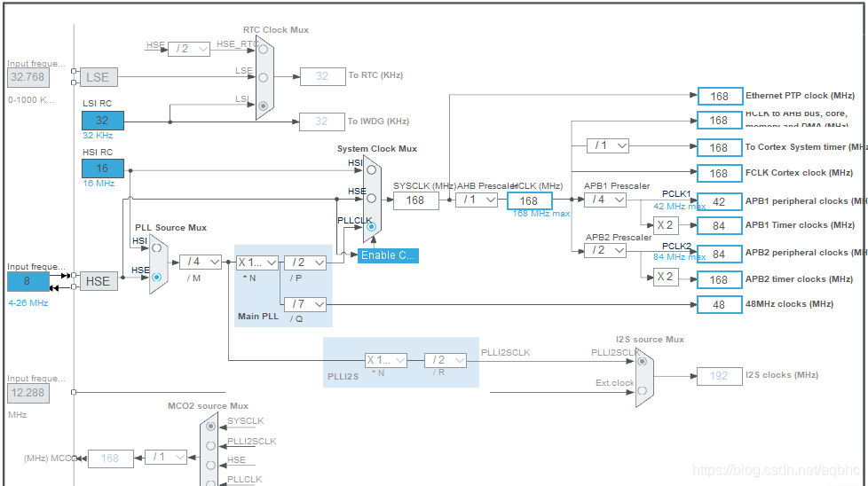Screen dimensions: 868x486
Task: Open the Main PLL /P divider dropdown
Action: point(305,263)
